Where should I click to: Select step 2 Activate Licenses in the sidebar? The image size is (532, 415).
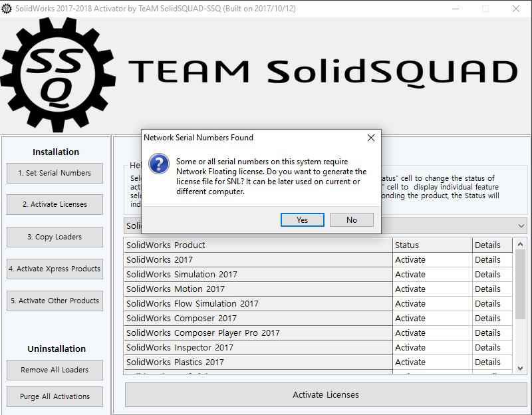[55, 205]
